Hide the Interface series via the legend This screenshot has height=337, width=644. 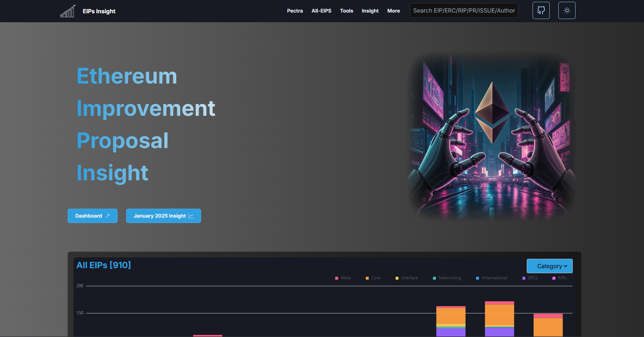(x=407, y=278)
